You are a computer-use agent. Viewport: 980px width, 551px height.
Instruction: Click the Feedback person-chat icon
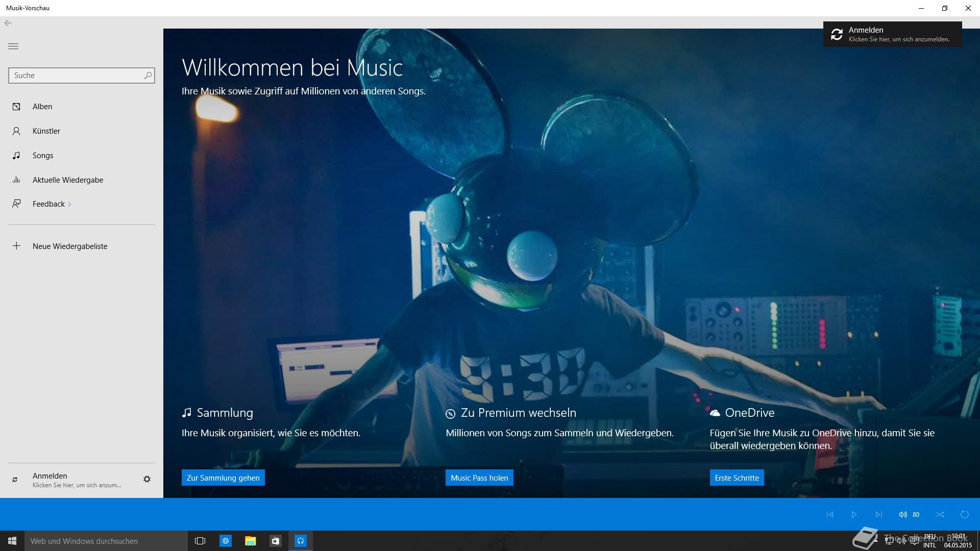[x=16, y=204]
